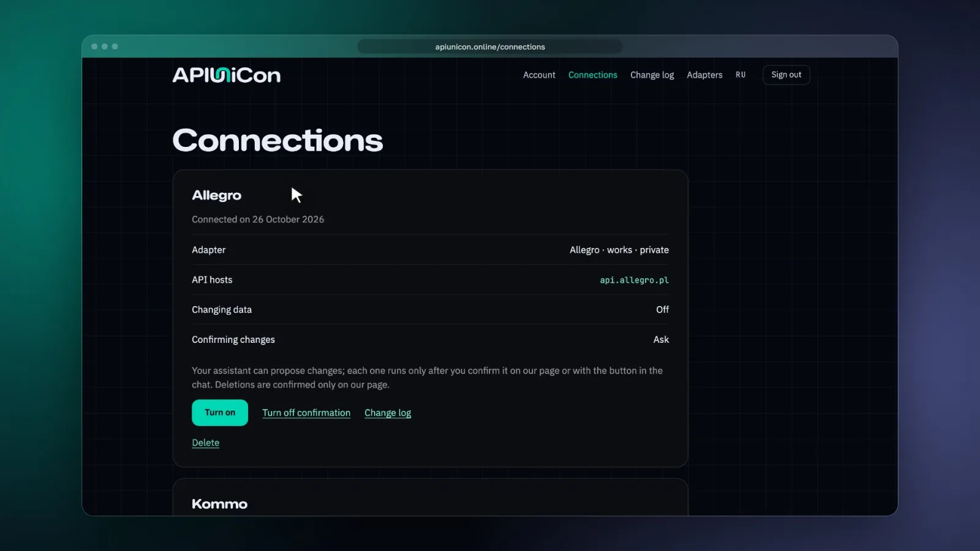Click the Delete link for Allegro

tap(205, 443)
